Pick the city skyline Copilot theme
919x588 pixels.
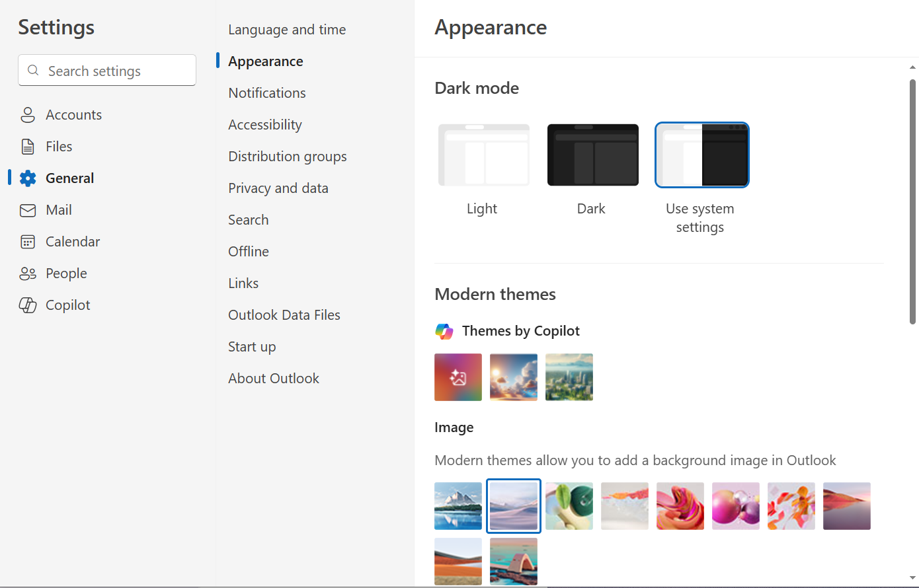569,377
